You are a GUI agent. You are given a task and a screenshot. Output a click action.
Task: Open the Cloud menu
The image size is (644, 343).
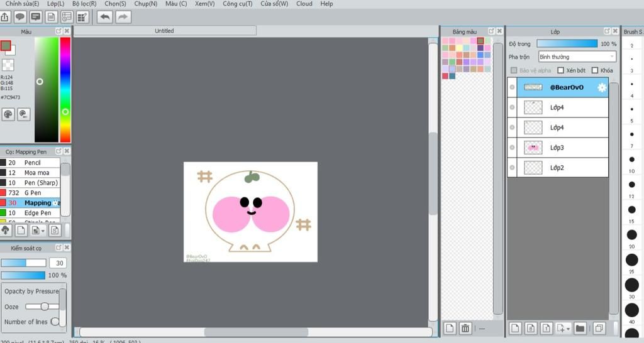coord(304,4)
